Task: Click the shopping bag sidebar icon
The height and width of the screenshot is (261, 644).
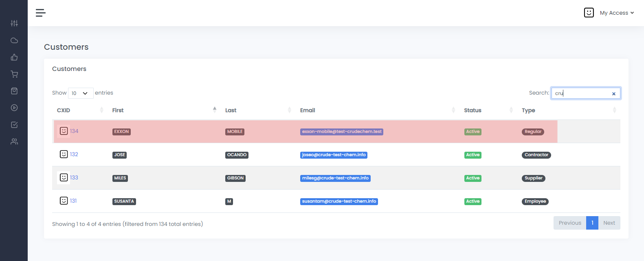Action: pos(14,91)
